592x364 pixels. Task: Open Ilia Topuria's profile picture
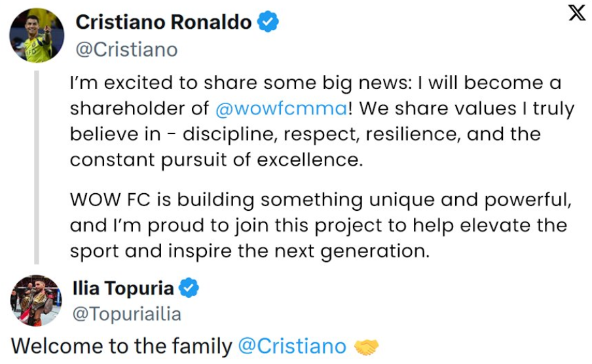point(36,300)
